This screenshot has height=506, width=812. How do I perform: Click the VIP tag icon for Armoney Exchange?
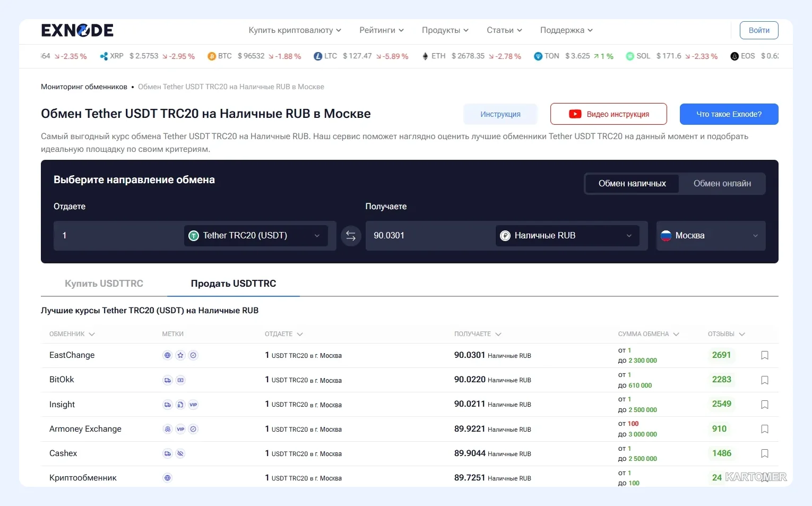tap(180, 429)
